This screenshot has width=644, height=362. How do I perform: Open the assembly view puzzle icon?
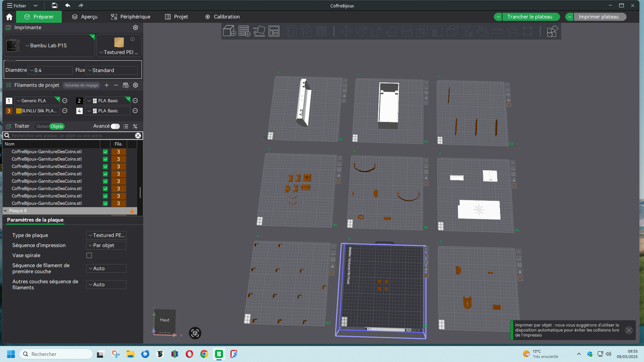[x=552, y=31]
